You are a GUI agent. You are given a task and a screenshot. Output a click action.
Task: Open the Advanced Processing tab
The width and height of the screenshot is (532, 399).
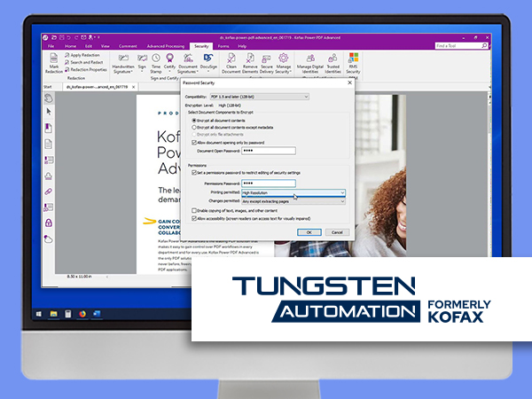click(166, 46)
